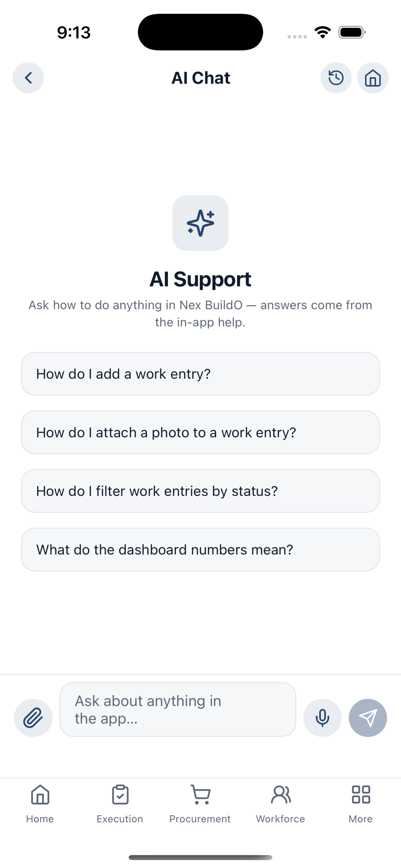The image size is (401, 868).
Task: Go to the Workforce tab
Action: click(x=280, y=804)
